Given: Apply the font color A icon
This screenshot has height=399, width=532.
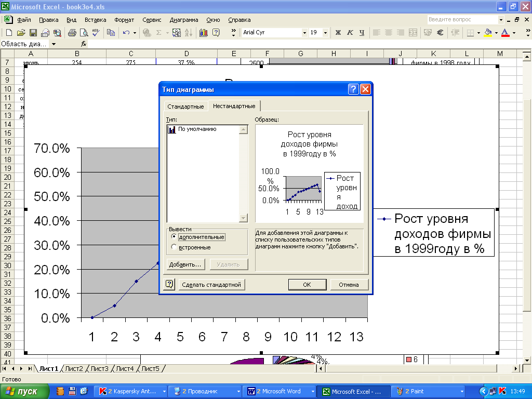Looking at the screenshot, I should [505, 33].
